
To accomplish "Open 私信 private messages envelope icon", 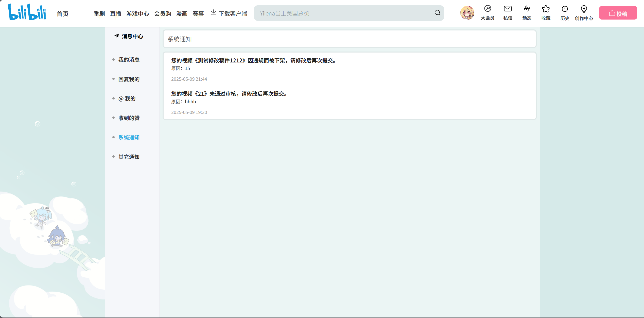I will click(508, 9).
